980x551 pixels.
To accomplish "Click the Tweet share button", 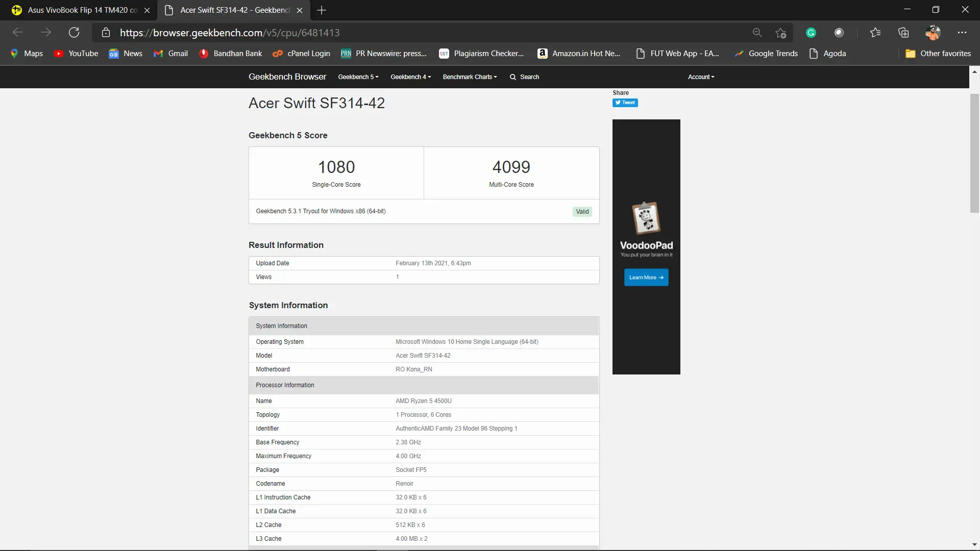I will coord(625,103).
